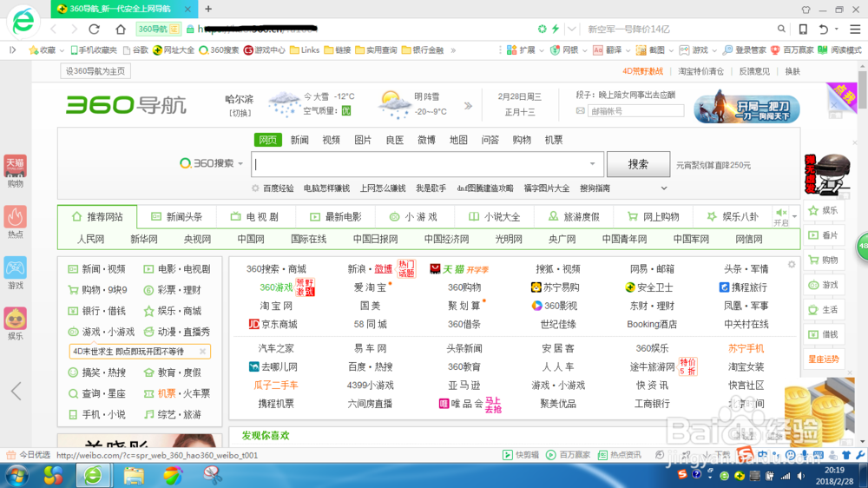Click the left arrow to collapse sidebar
The height and width of the screenshot is (488, 868).
[x=16, y=391]
